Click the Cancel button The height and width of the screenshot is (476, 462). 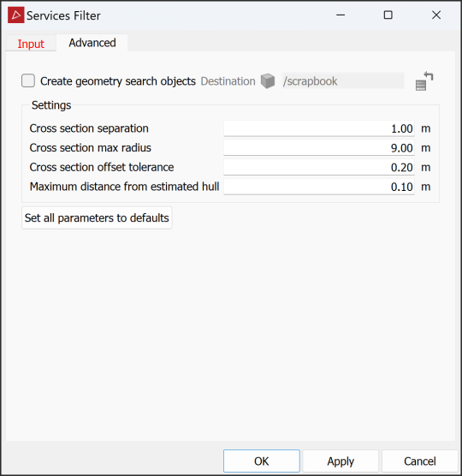point(420,461)
